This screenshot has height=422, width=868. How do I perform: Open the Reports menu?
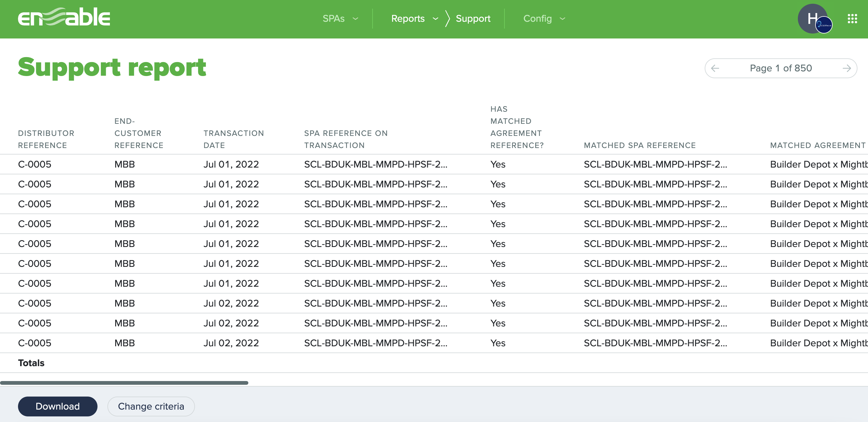point(407,19)
